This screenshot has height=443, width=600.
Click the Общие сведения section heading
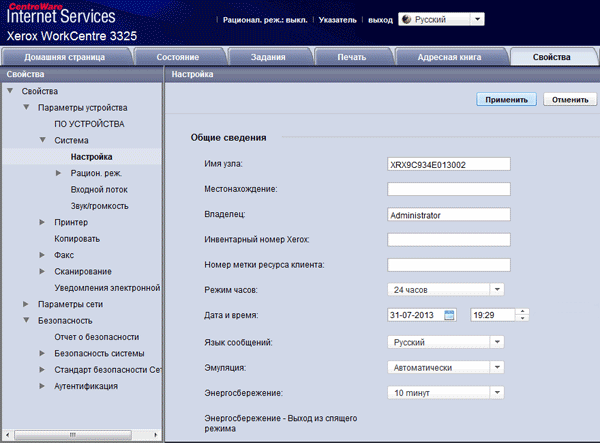pyautogui.click(x=228, y=137)
